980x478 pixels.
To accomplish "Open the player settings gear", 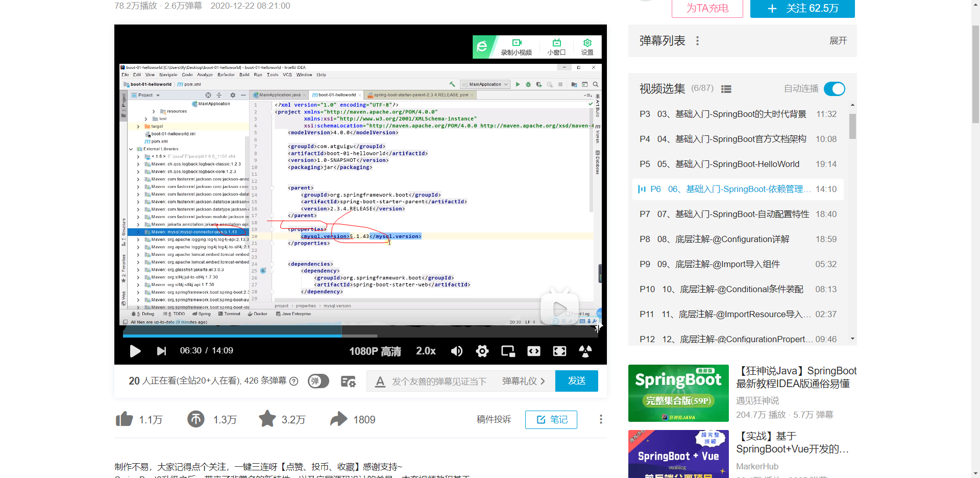I will pyautogui.click(x=482, y=351).
